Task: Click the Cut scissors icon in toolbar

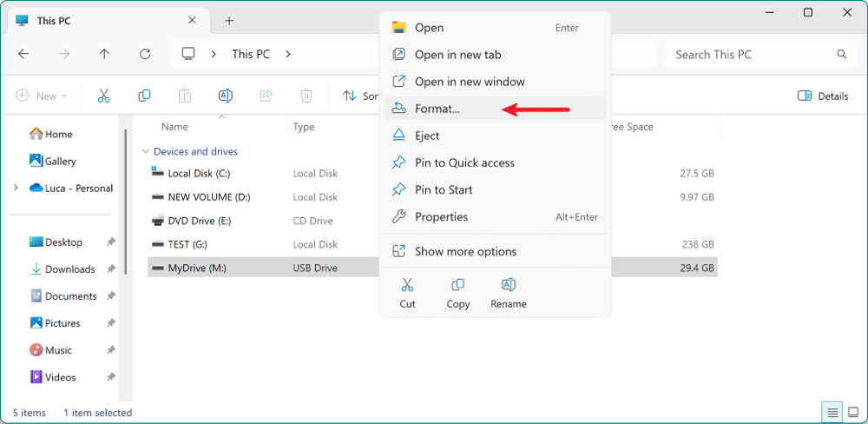Action: (103, 96)
